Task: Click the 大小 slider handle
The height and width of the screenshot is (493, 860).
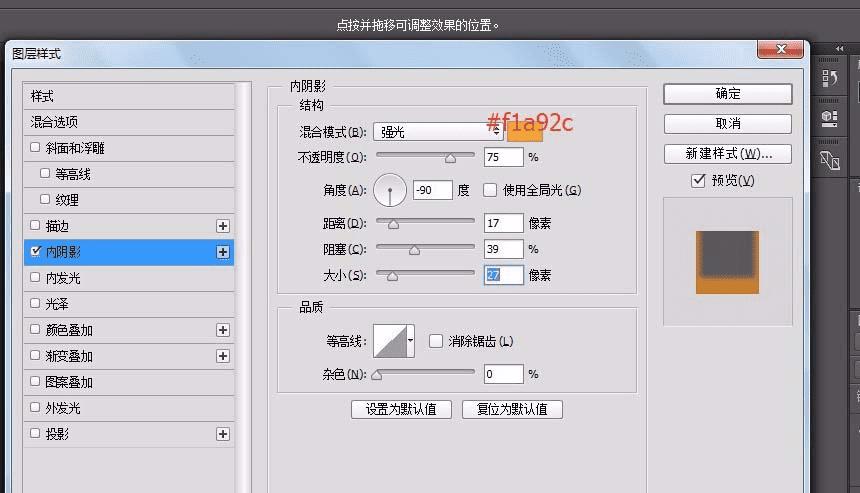Action: click(392, 276)
